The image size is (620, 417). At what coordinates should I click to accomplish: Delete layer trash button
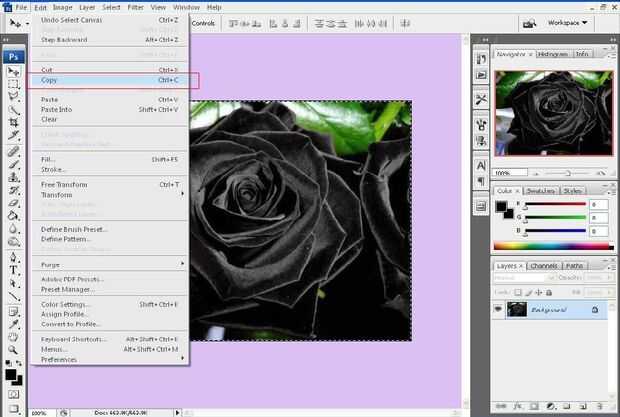tap(600, 406)
